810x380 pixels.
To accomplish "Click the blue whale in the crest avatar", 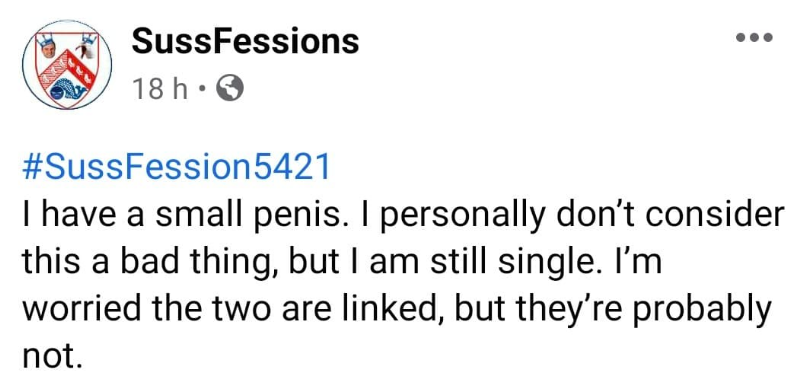I will [x=67, y=90].
